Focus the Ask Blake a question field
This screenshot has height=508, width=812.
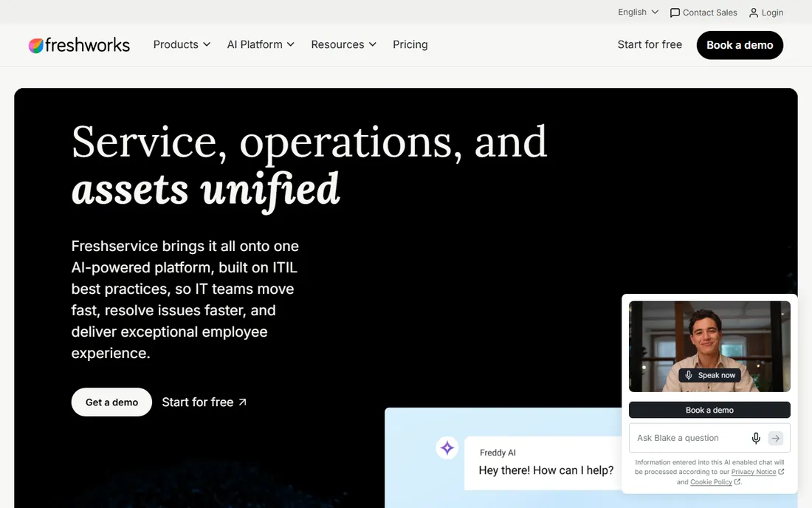[709, 438]
